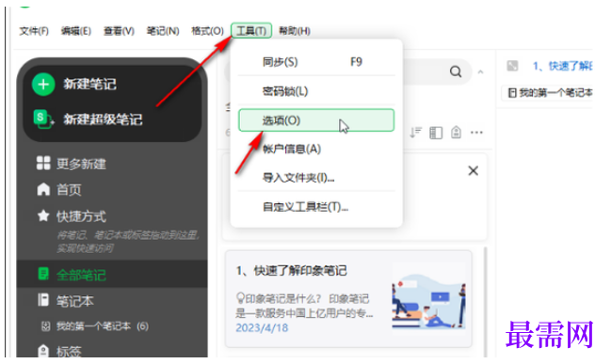Open the 格式(O) menu

pyautogui.click(x=207, y=31)
